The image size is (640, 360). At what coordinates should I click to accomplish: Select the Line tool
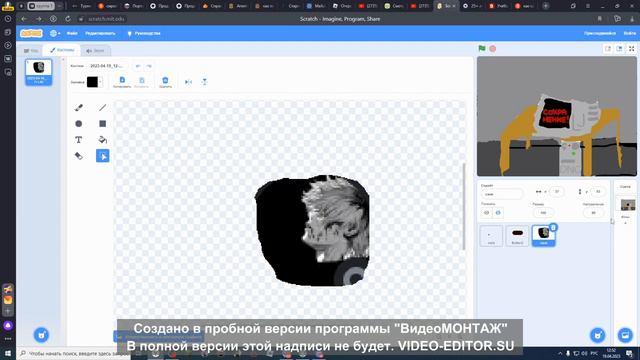tap(102, 107)
